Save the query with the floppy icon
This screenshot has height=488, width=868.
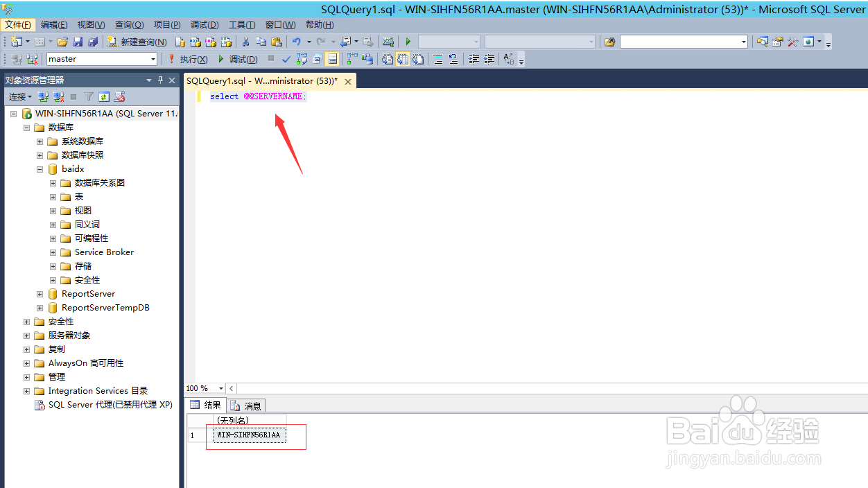(x=77, y=42)
